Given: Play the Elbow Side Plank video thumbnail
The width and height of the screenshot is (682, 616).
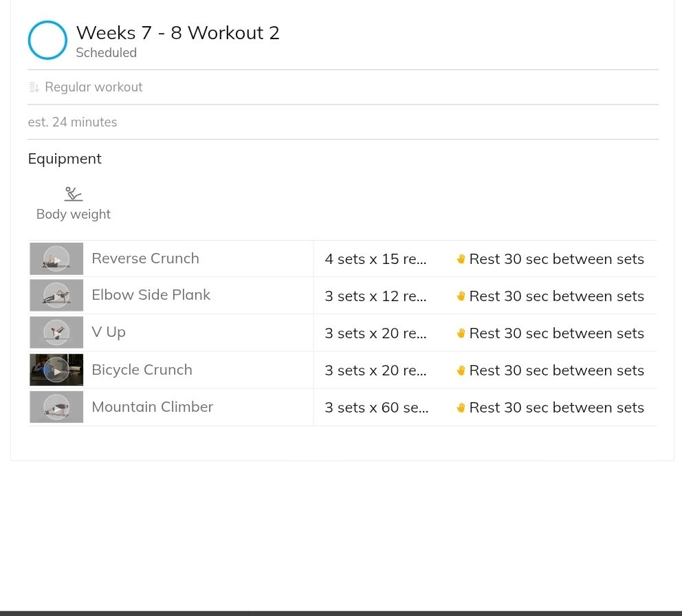Looking at the screenshot, I should [56, 296].
